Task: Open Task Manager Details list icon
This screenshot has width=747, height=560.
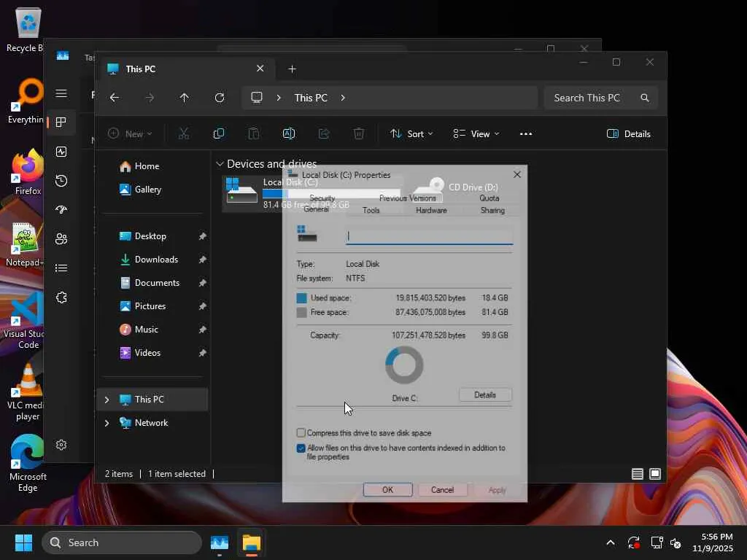Action: (x=61, y=268)
